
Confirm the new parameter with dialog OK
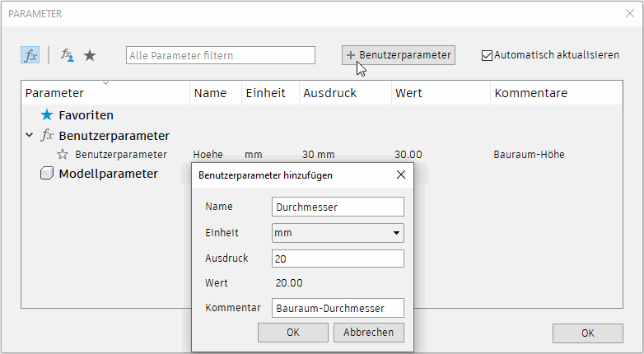tap(292, 333)
